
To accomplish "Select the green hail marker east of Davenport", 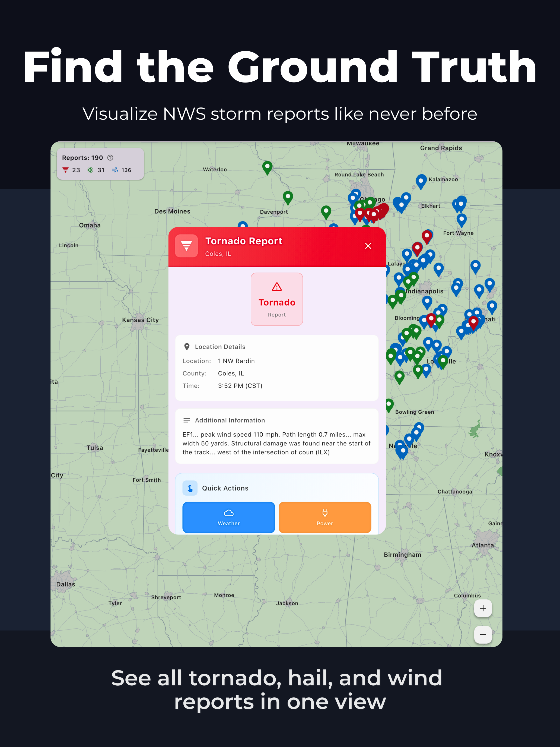I will [326, 213].
